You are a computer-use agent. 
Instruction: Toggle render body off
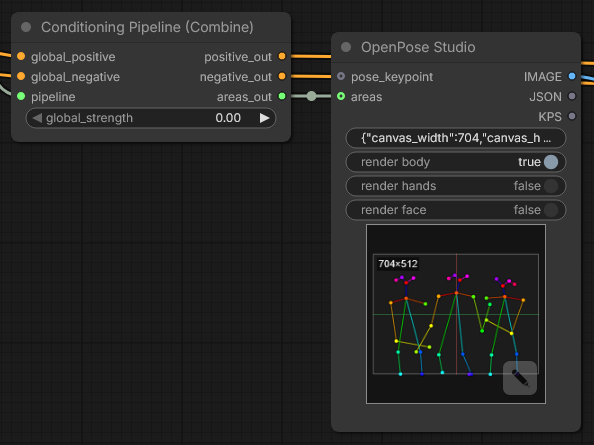click(456, 162)
